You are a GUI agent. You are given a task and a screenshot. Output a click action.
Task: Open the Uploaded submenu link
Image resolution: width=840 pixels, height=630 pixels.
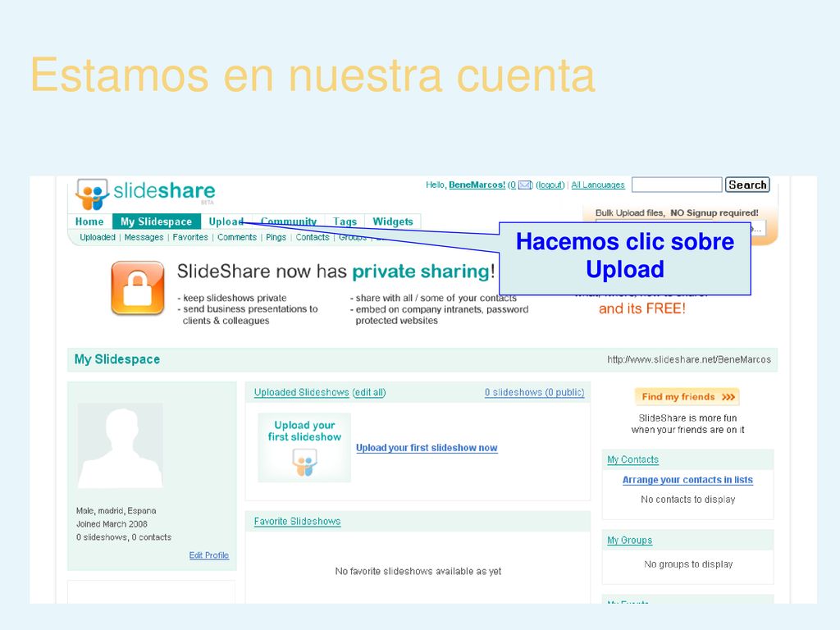(x=98, y=237)
